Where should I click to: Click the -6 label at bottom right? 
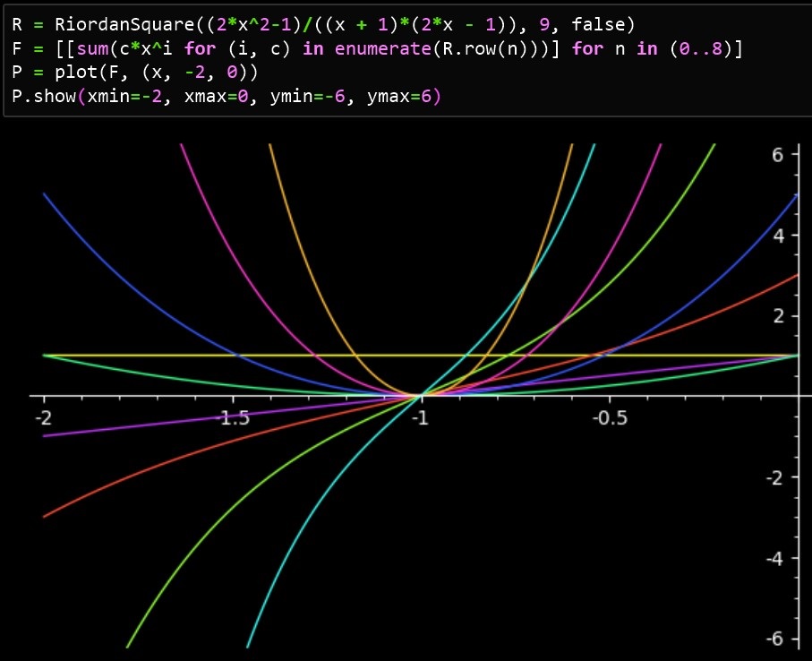click(x=773, y=639)
